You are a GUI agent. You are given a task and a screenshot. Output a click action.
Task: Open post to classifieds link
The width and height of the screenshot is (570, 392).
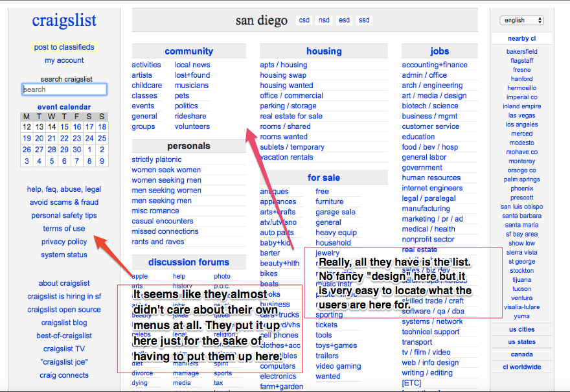(64, 47)
